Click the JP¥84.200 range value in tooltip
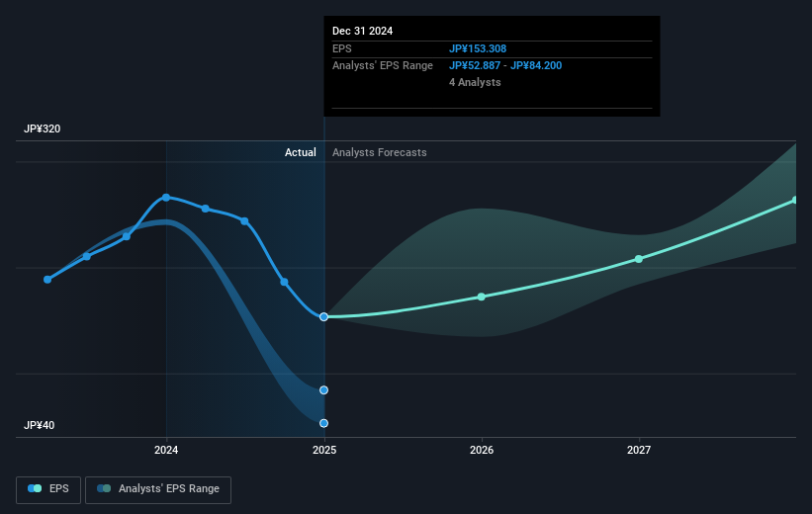Screen dimensions: 812x514 [x=536, y=66]
